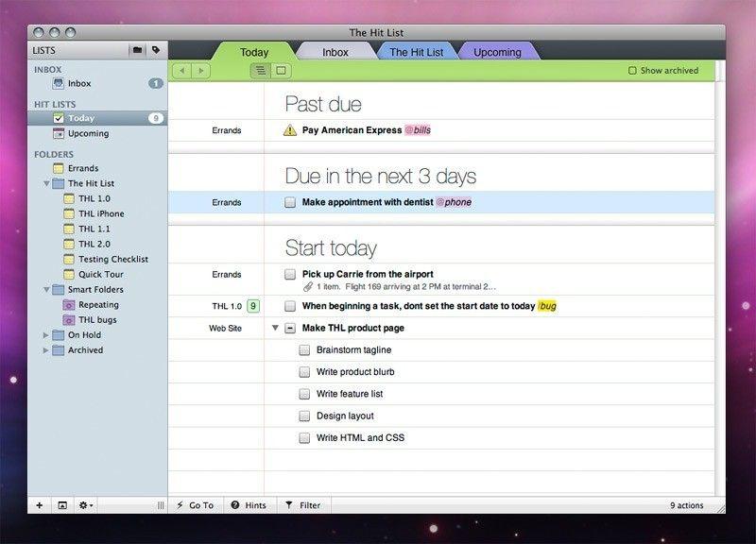Click the navigate back arrow
The image size is (756, 544).
[181, 71]
